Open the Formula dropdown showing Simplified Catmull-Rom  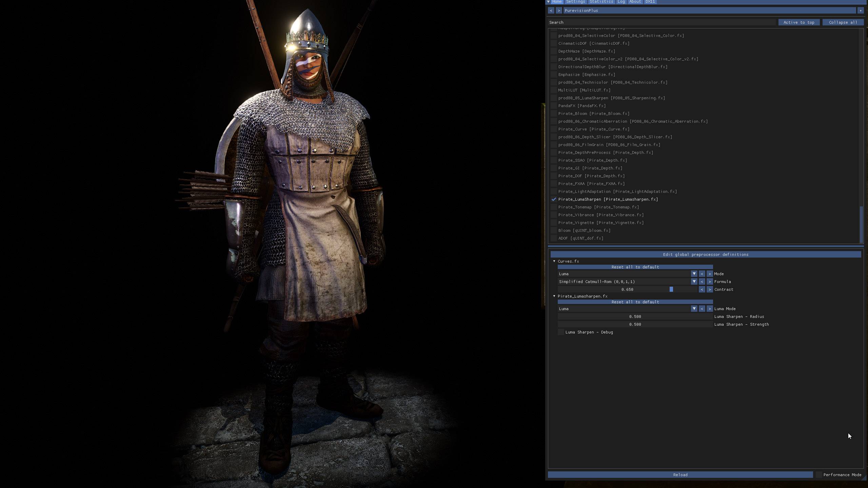click(x=694, y=282)
